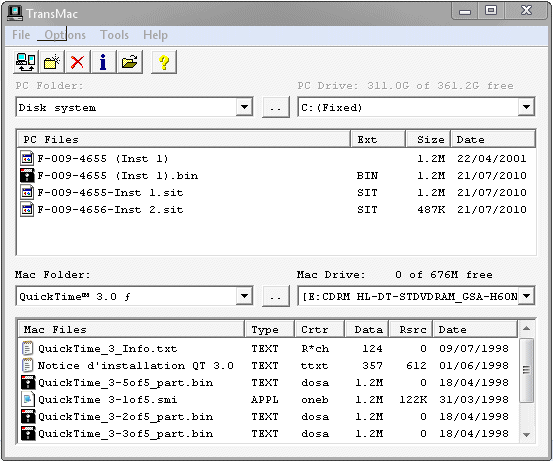Click Mac folder parent directory '..' button

[x=276, y=296]
